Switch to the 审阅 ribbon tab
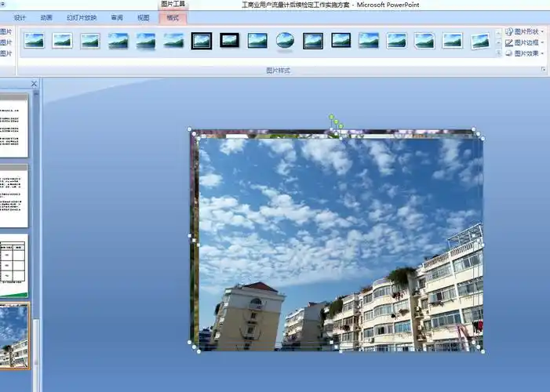Screen dimensions: 550x392 (x=117, y=17)
